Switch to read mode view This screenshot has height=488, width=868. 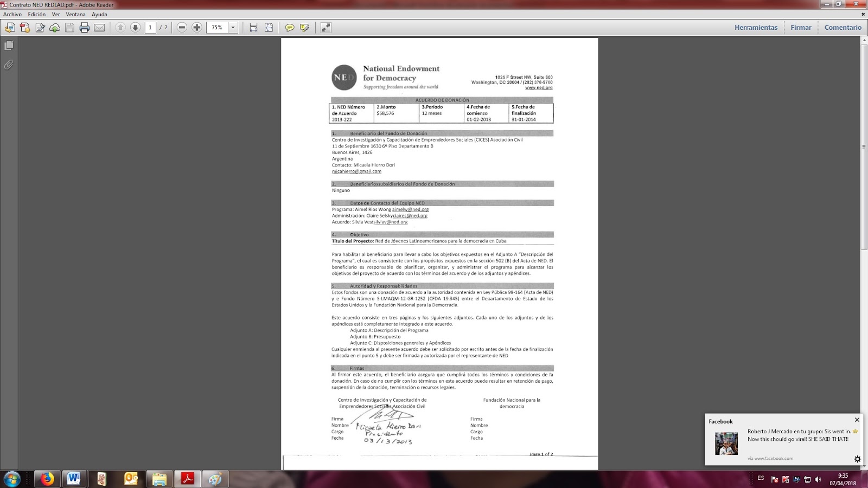pyautogui.click(x=325, y=28)
